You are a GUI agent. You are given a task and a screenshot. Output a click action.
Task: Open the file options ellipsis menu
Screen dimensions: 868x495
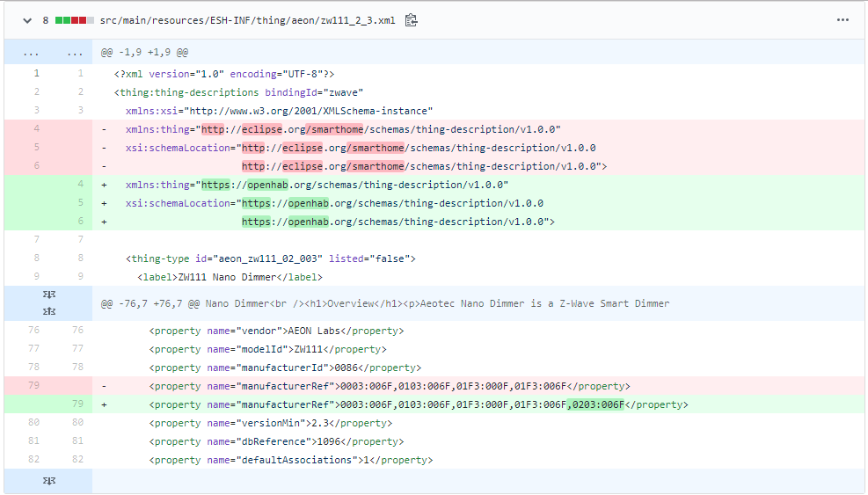tap(842, 20)
